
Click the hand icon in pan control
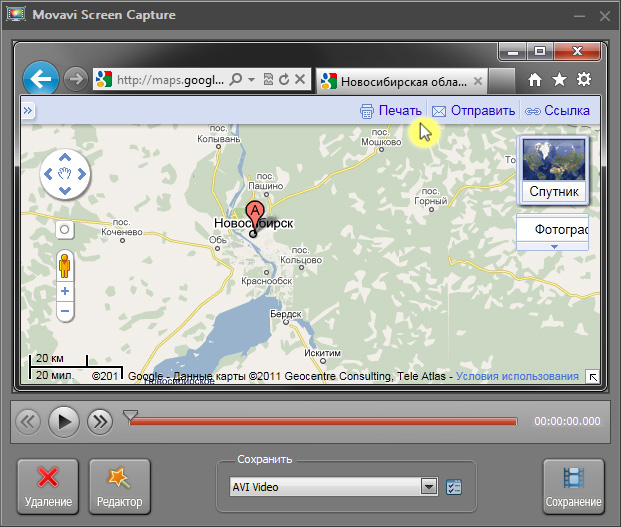click(65, 173)
